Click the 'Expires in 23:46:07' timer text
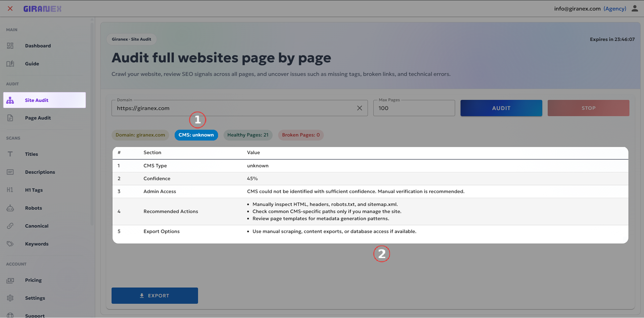This screenshot has height=318, width=644. 612,39
